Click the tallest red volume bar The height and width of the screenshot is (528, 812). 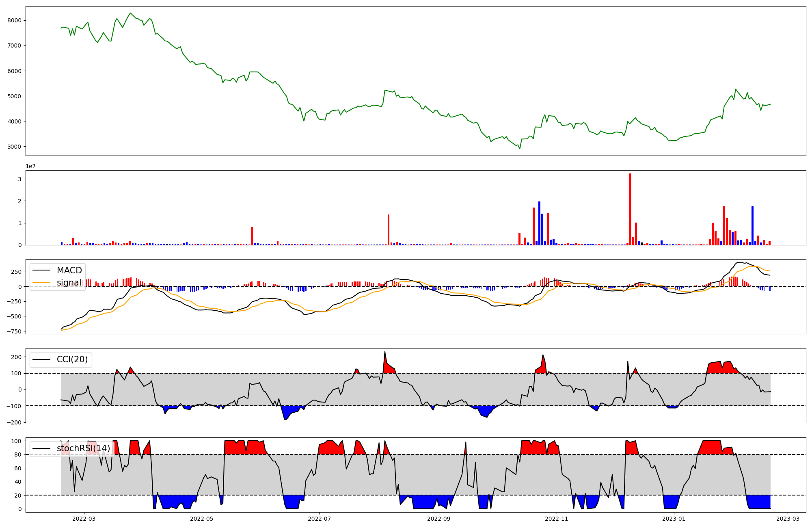(630, 209)
